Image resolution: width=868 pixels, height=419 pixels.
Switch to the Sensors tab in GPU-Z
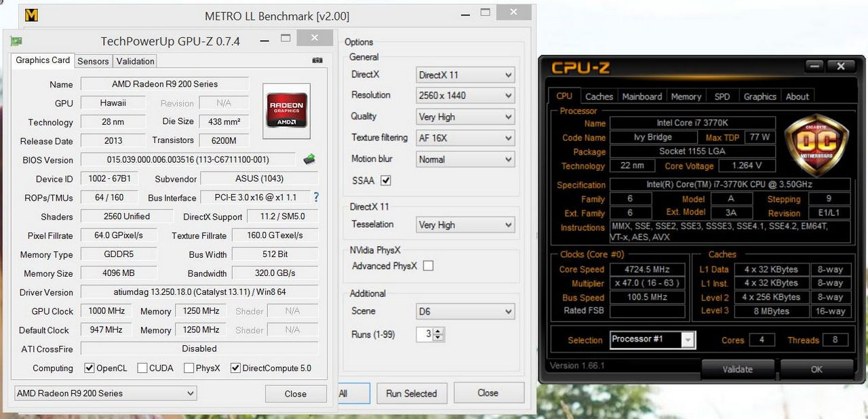click(93, 61)
